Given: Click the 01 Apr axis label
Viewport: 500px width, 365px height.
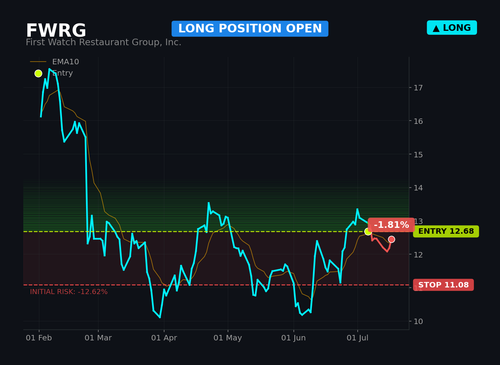Looking at the screenshot, I should coord(164,338).
